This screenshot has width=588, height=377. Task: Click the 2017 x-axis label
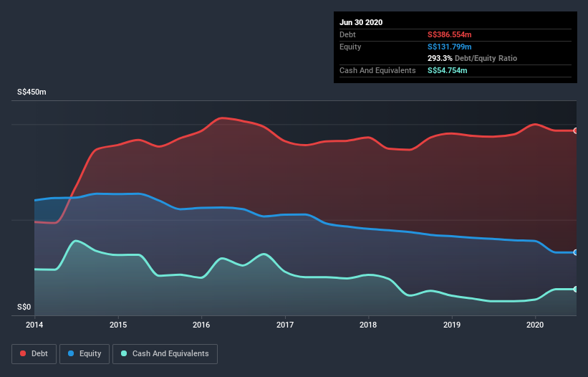click(285, 325)
